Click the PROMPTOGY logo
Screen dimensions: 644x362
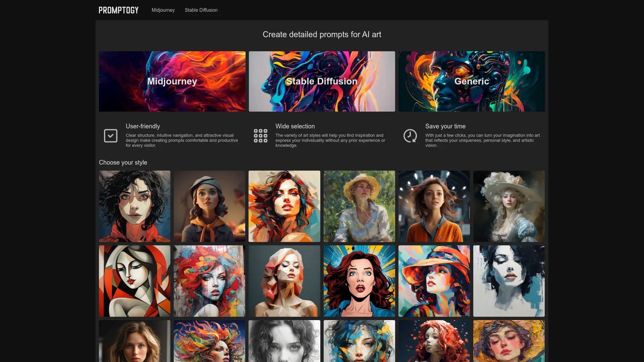tap(118, 10)
